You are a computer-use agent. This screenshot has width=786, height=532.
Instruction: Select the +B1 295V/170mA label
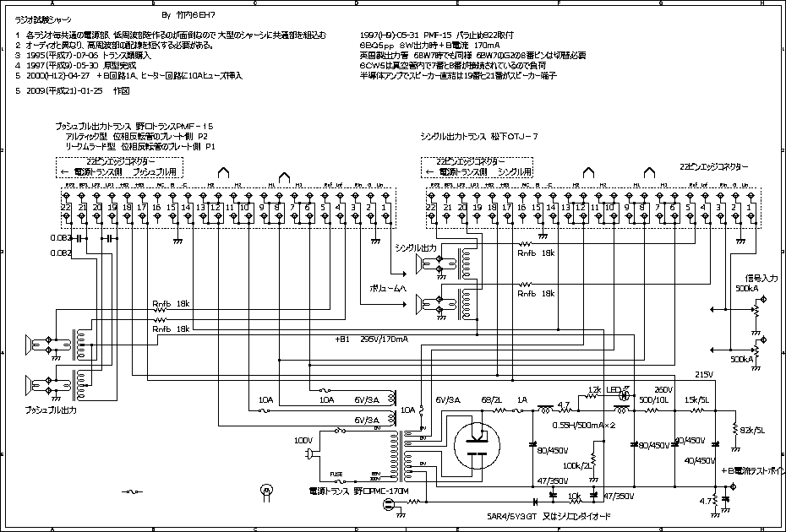click(x=371, y=339)
